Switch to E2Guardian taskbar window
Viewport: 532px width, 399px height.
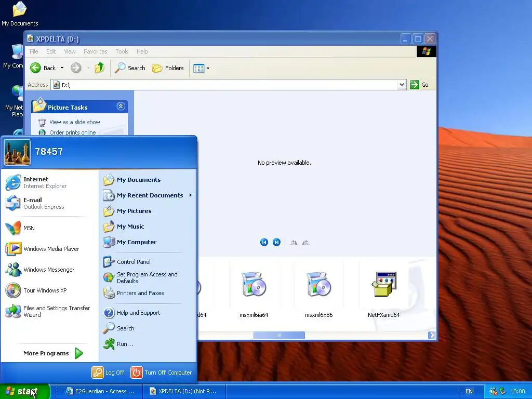coord(100,391)
